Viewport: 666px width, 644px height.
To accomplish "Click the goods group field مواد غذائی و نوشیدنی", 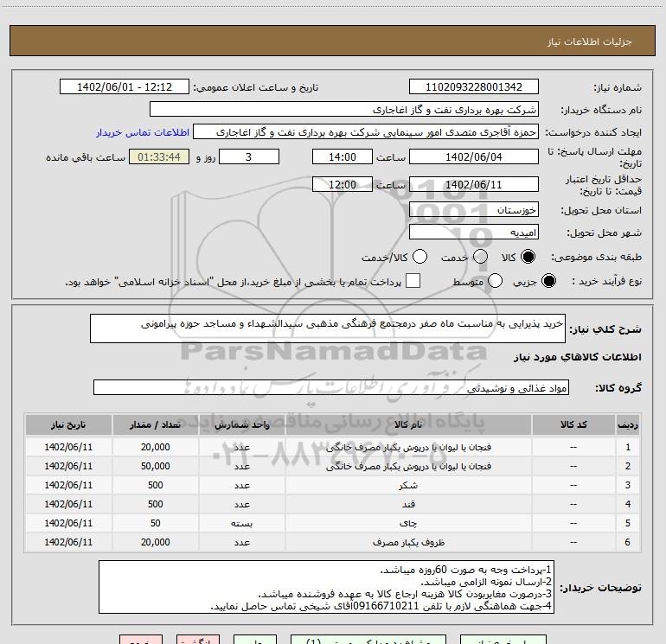I will [331, 387].
